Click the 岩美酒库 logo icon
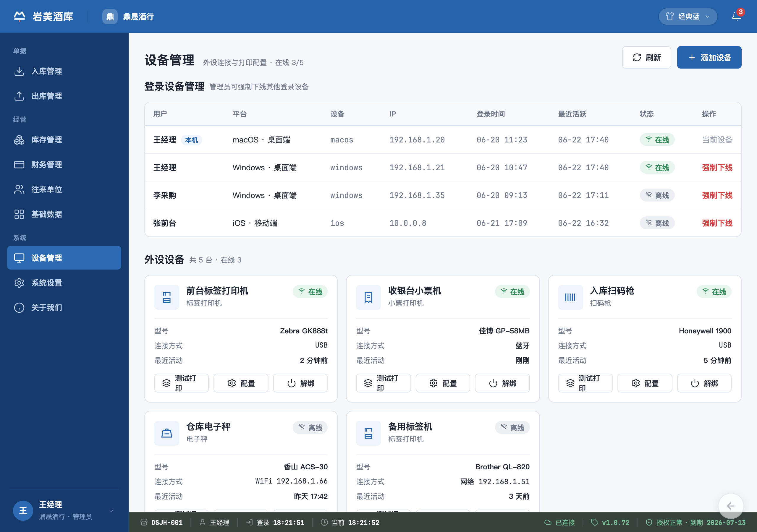Image resolution: width=757 pixels, height=532 pixels. point(20,16)
